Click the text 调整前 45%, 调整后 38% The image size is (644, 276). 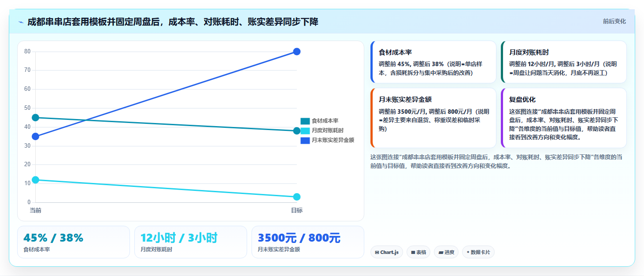pos(411,64)
